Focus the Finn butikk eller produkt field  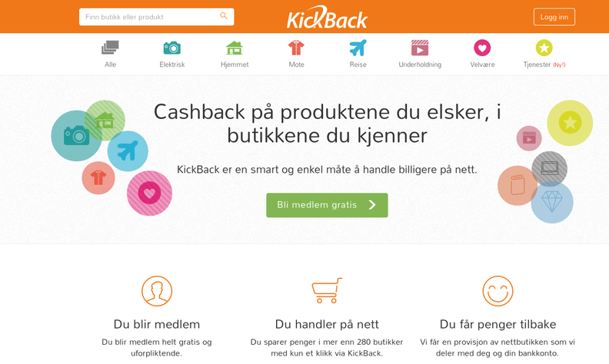(x=157, y=17)
